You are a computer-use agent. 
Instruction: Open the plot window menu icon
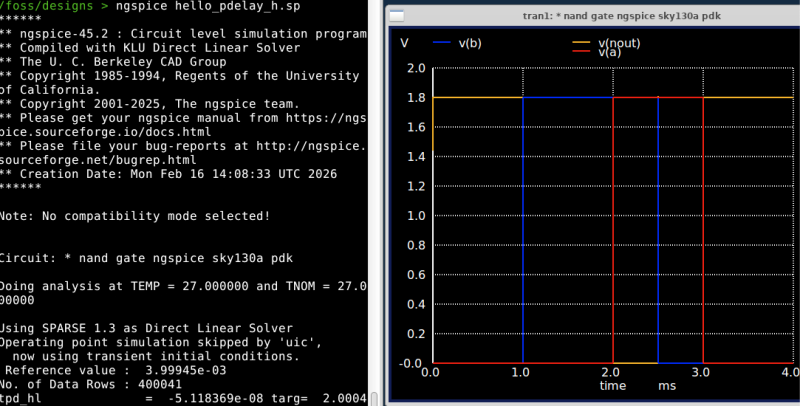tap(397, 16)
